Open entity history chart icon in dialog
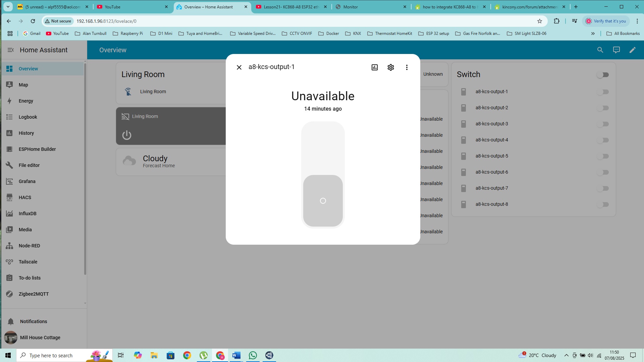This screenshot has width=644, height=362. pos(375,67)
